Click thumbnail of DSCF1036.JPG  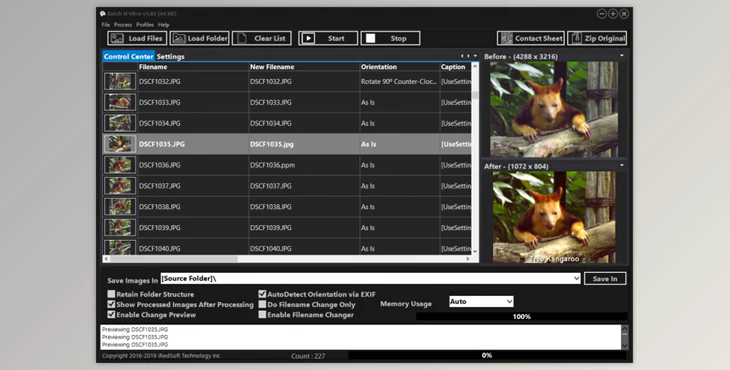point(120,165)
